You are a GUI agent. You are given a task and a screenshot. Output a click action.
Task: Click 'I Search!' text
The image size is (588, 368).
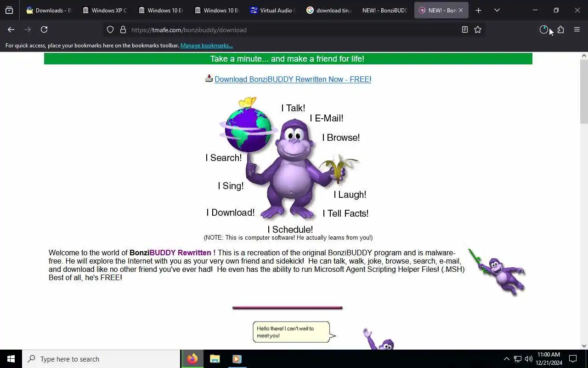(224, 158)
